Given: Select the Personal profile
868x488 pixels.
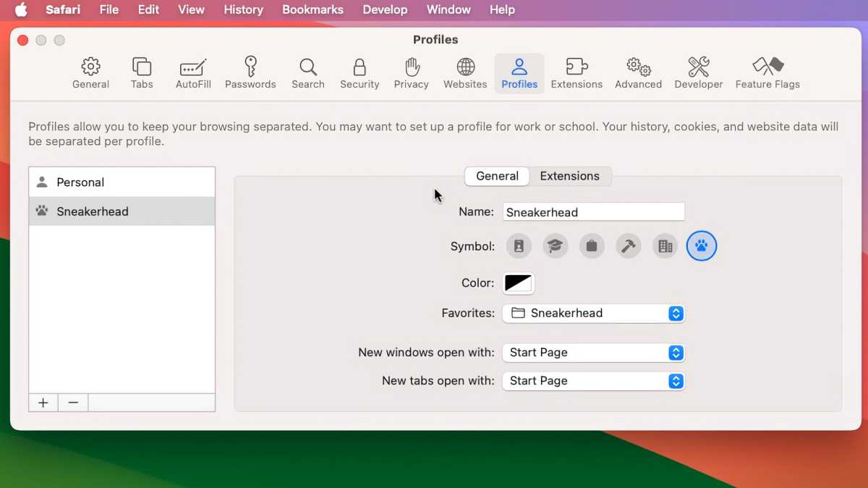Looking at the screenshot, I should pos(122,182).
